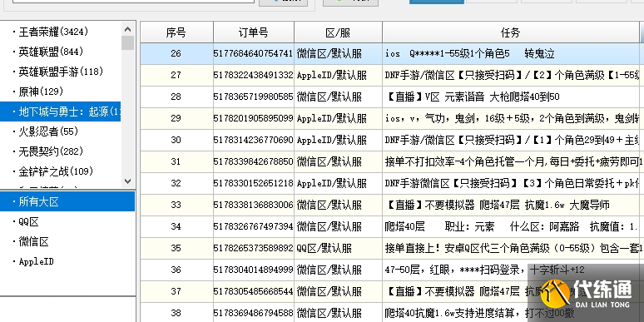The height and width of the screenshot is (322, 644).
Task: Select order number 5178338136883006
Action: [x=254, y=205]
